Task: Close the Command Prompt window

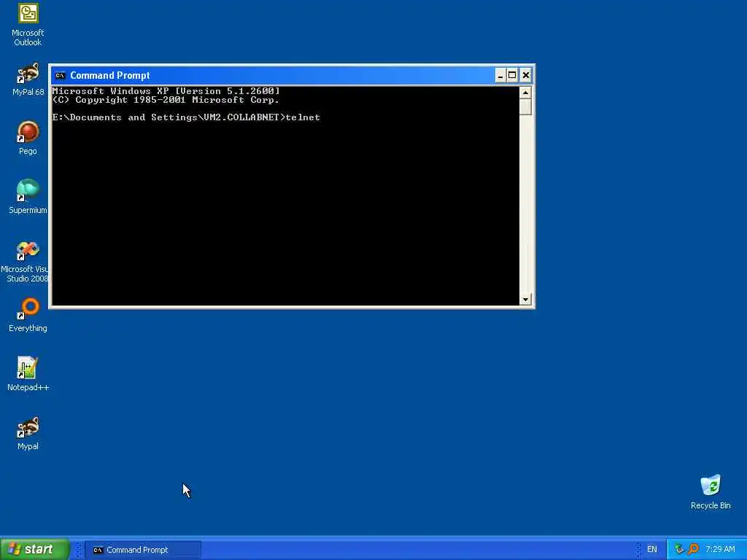Action: point(525,75)
